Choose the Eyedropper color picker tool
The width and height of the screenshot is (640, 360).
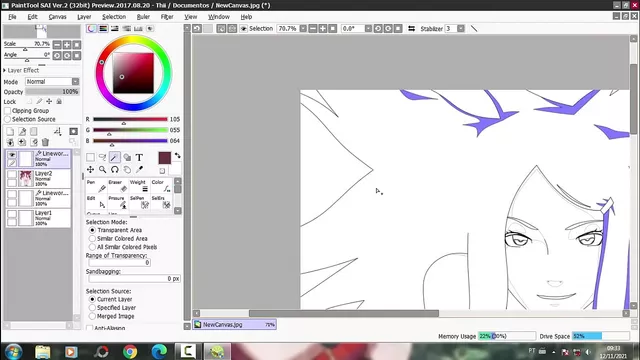pyautogui.click(x=139, y=169)
